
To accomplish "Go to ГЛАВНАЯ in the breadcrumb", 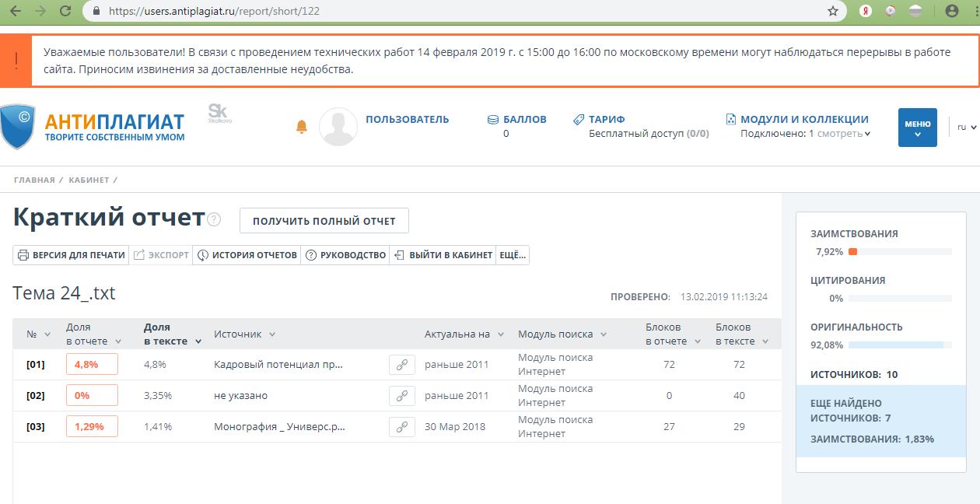I will point(34,180).
